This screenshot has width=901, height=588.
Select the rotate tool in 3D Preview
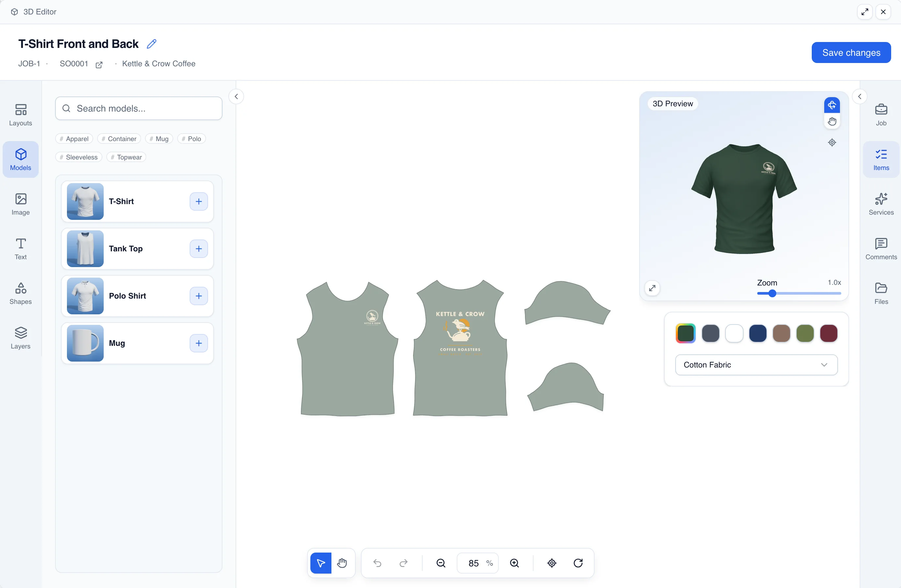[832, 105]
